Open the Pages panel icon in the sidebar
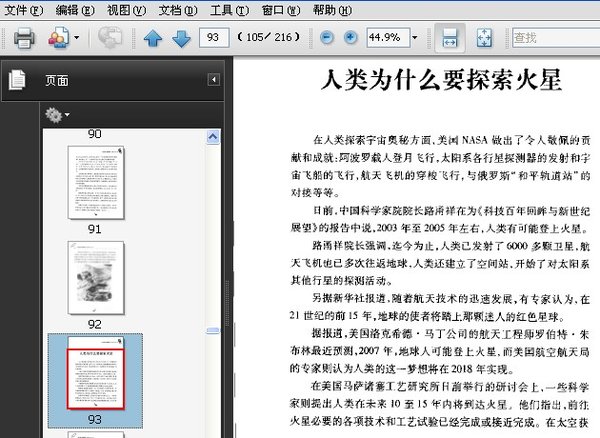 point(17,80)
